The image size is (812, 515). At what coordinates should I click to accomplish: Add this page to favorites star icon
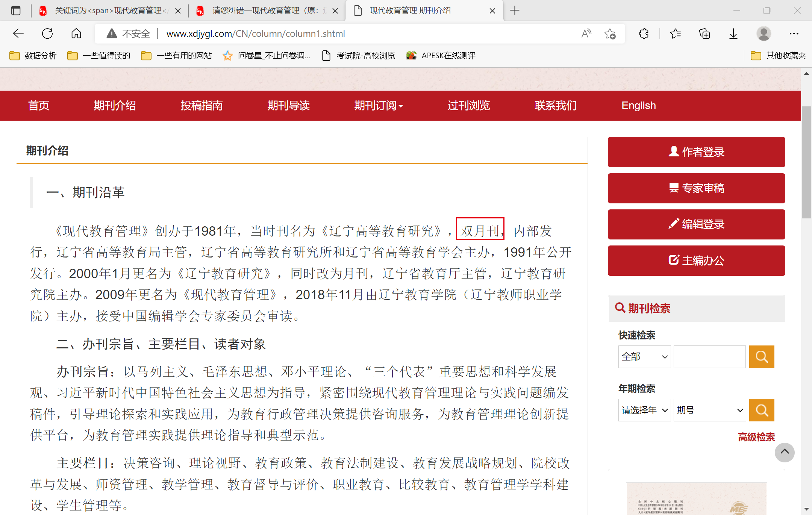coord(610,33)
